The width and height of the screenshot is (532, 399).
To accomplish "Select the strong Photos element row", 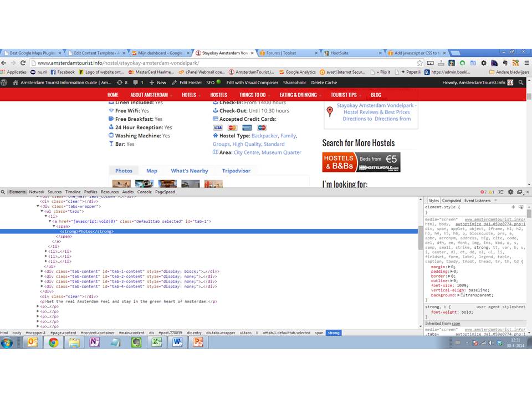I will pyautogui.click(x=209, y=232).
